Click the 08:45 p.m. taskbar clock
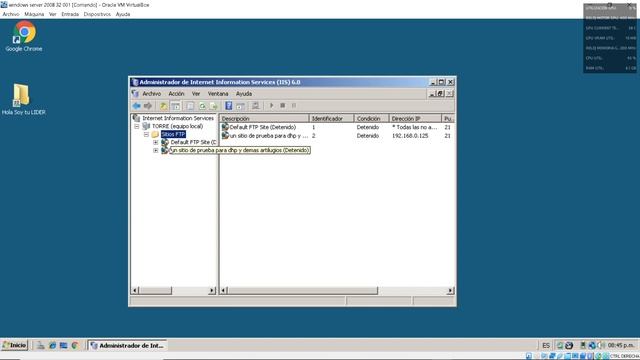The image size is (640, 360). 620,345
